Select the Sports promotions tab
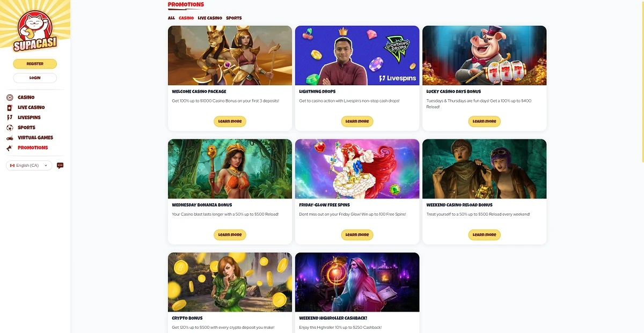The image size is (644, 333). point(234,18)
